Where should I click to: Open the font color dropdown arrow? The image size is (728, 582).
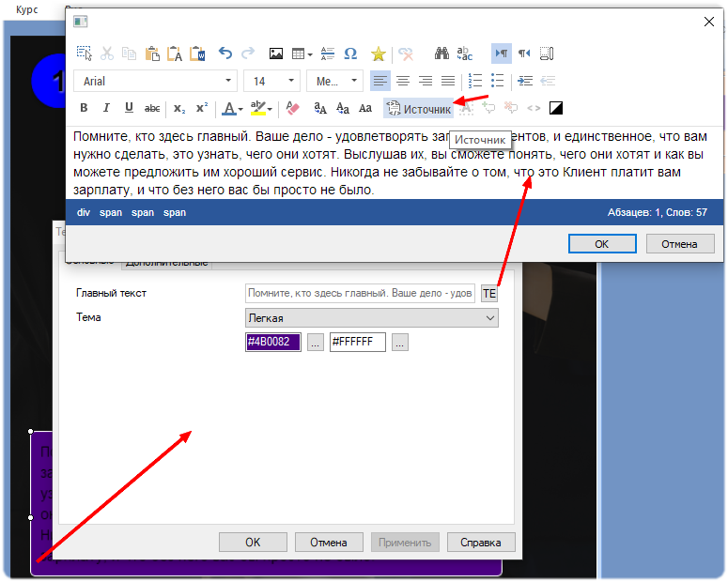240,110
